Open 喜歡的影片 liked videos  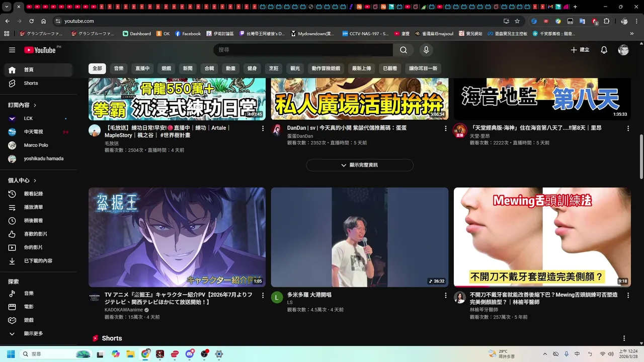(39, 234)
